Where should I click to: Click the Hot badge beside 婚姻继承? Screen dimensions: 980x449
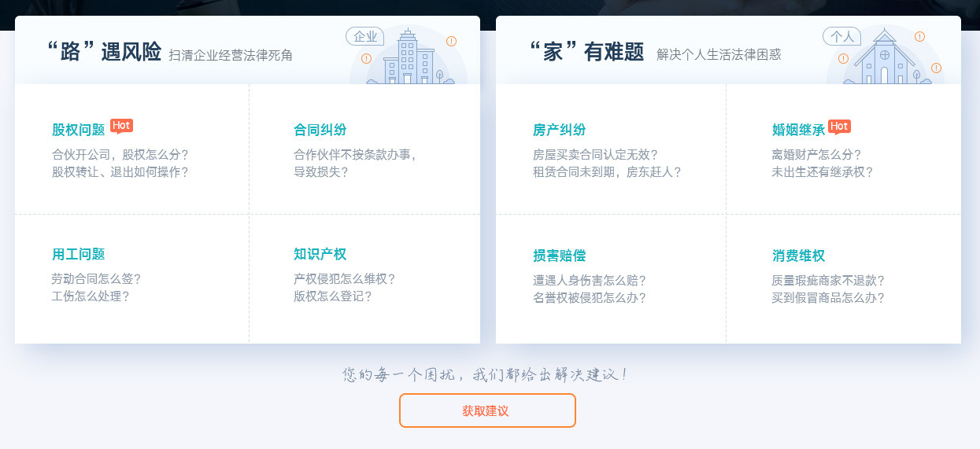coord(839,127)
